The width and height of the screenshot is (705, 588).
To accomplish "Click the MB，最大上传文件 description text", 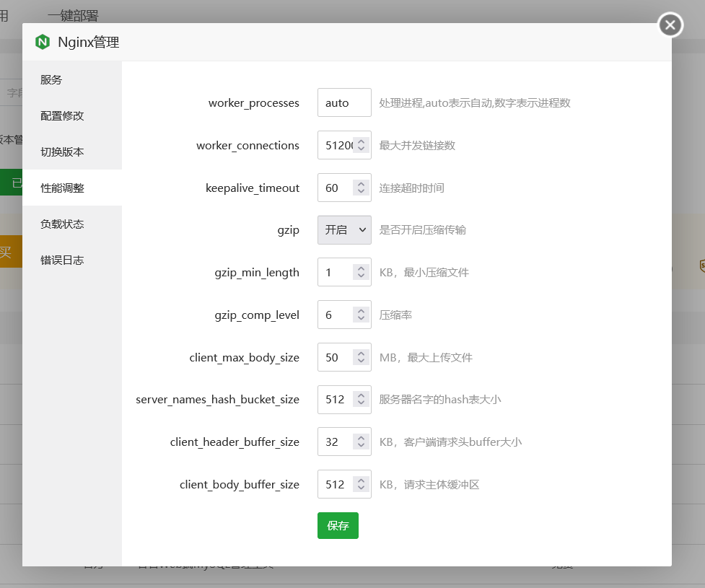I will [426, 357].
